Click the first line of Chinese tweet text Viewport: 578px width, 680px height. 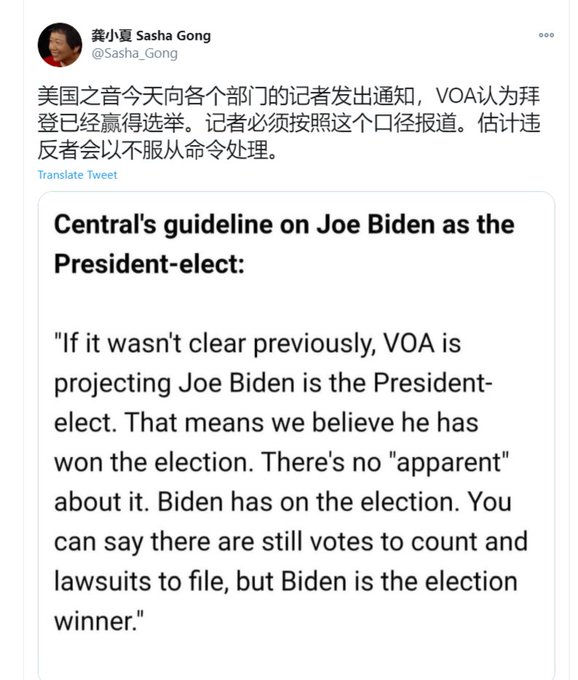(x=289, y=96)
